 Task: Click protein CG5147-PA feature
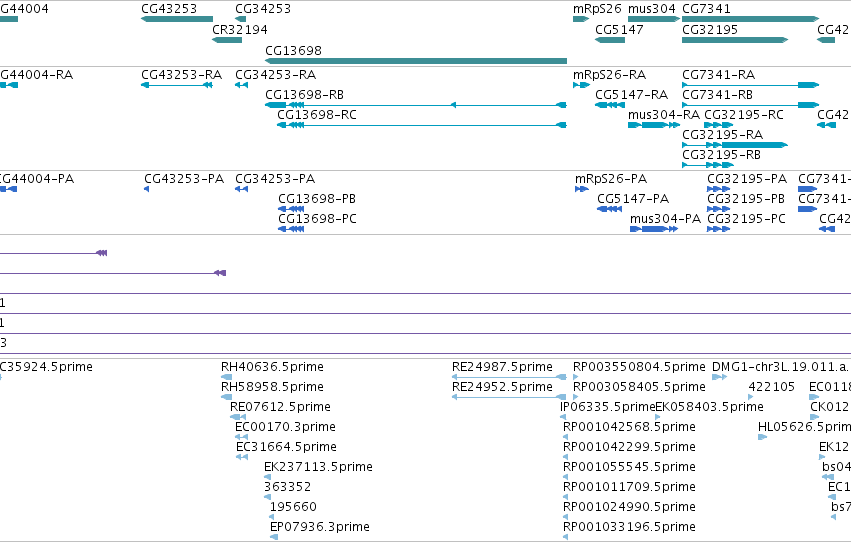pyautogui.click(x=609, y=209)
